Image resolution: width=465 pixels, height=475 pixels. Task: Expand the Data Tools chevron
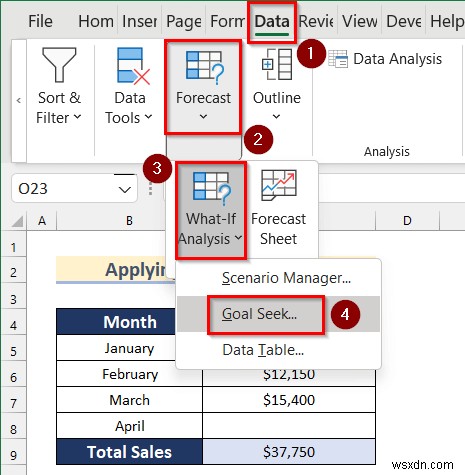point(148,117)
